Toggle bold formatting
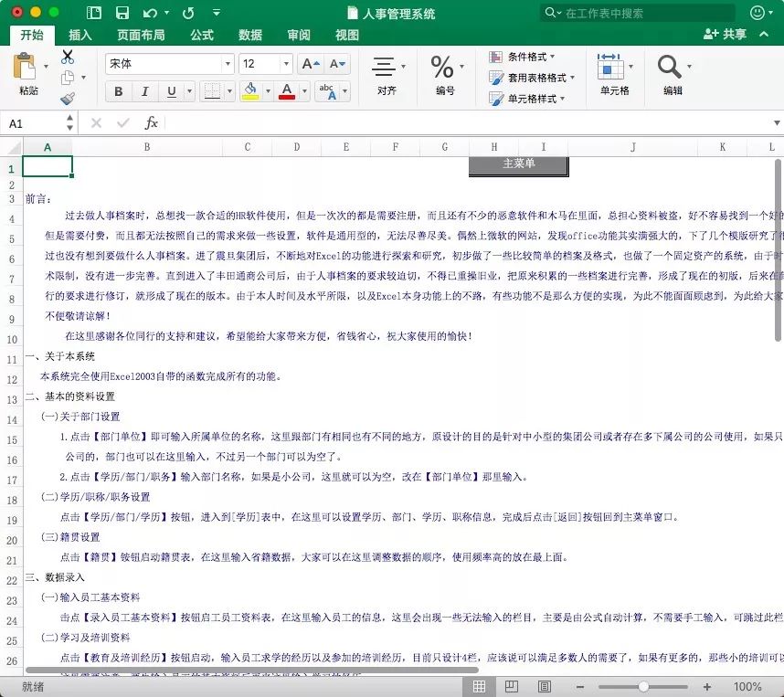The width and height of the screenshot is (784, 697). tap(118, 92)
